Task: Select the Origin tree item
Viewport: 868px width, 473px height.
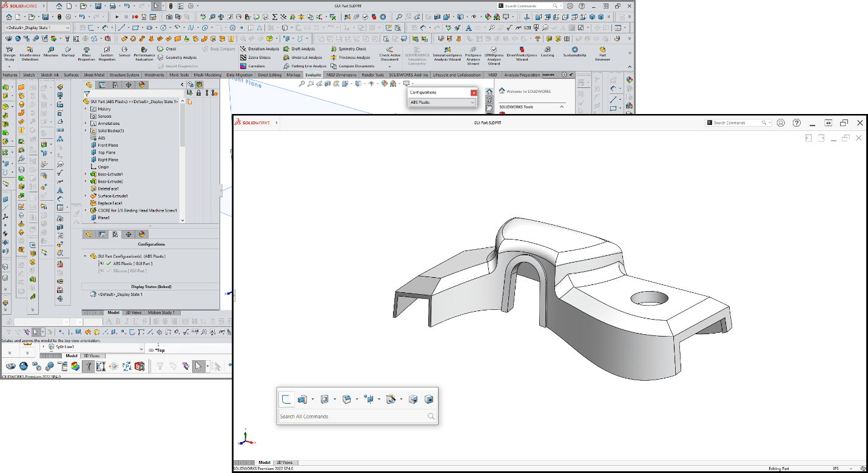Action: click(103, 167)
